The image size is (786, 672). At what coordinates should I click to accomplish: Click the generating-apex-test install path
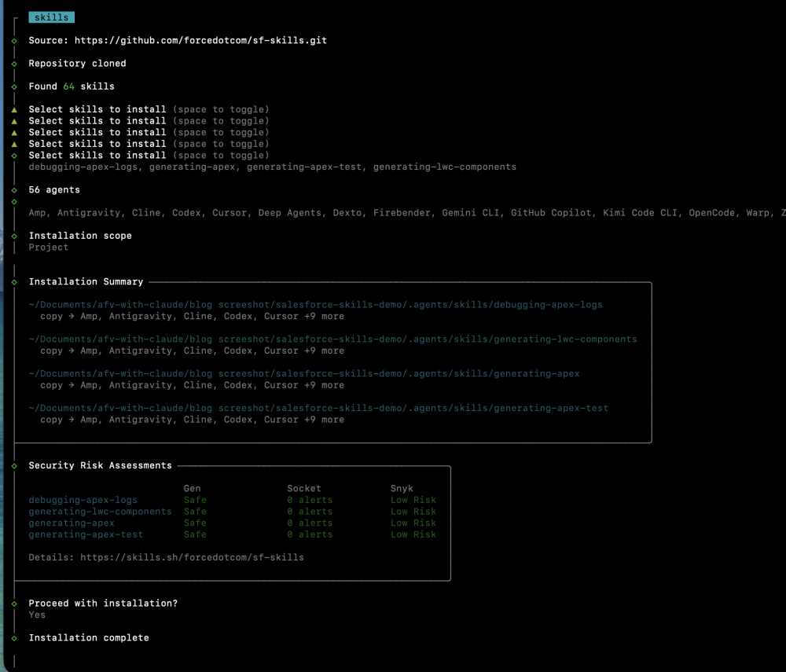(318, 409)
